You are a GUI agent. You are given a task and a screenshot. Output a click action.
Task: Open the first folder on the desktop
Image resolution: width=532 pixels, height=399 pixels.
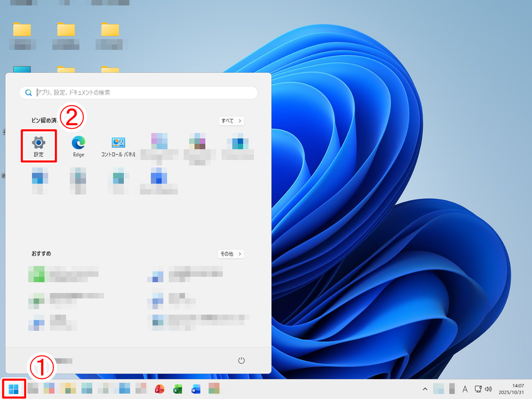click(22, 30)
